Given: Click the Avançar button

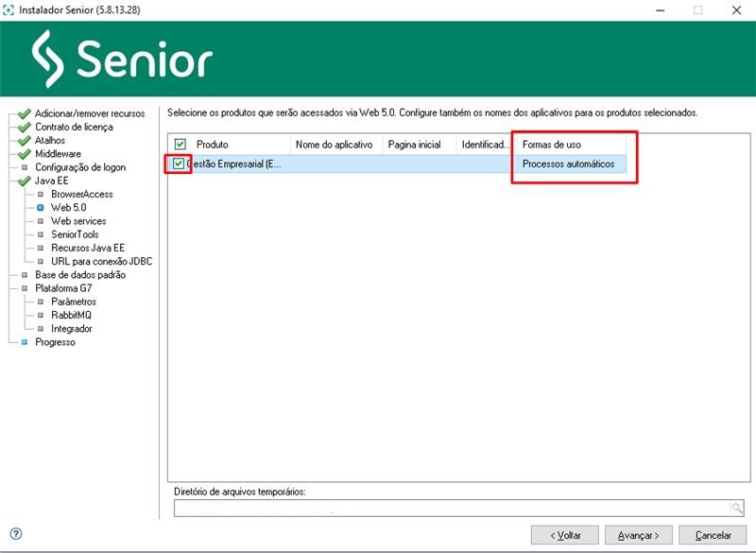Looking at the screenshot, I should 639,535.
